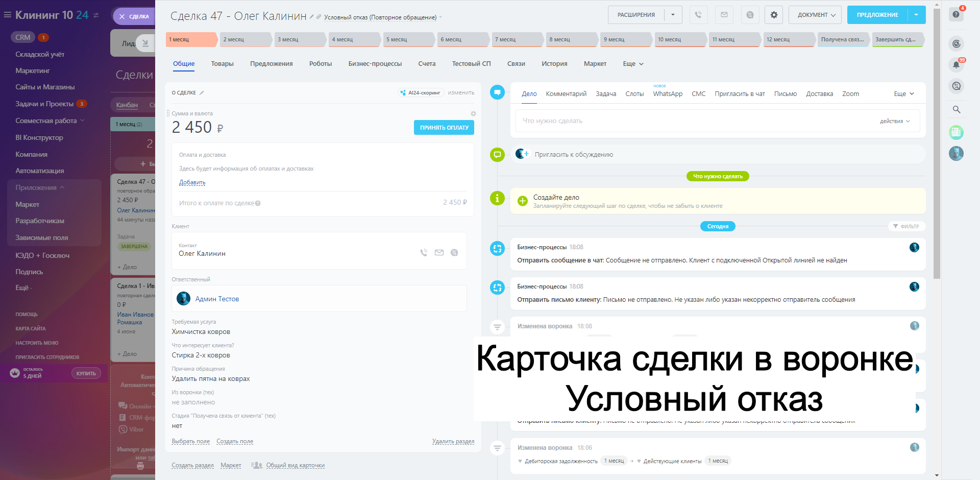
Task: Click the magnifier search icon in right sidebar
Action: pyautogui.click(x=956, y=109)
